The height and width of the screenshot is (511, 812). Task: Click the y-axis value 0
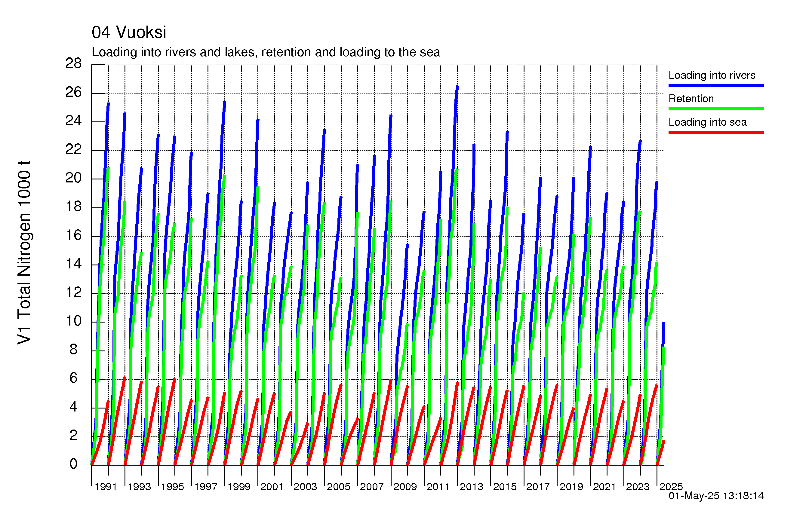(x=73, y=464)
